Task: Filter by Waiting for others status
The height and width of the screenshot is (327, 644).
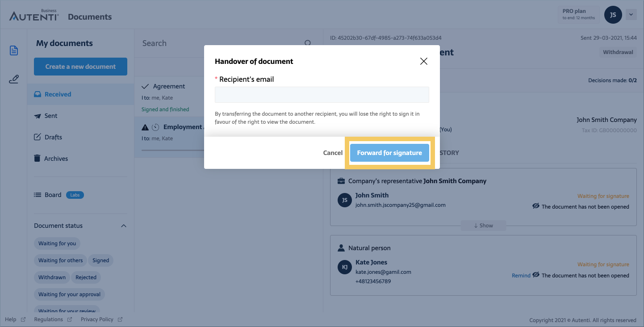Action: tap(60, 260)
